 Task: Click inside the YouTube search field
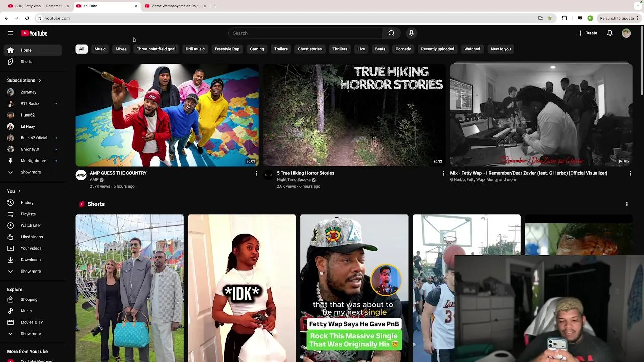pos(306,33)
